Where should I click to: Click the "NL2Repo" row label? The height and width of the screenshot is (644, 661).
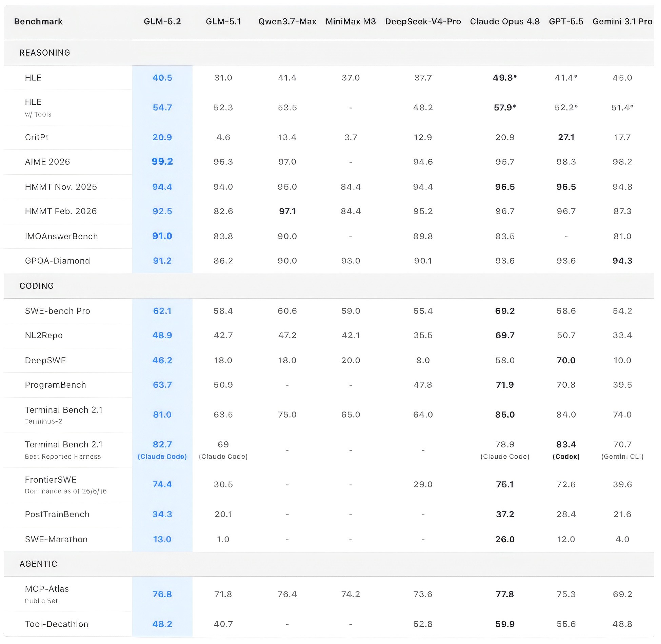(x=44, y=336)
